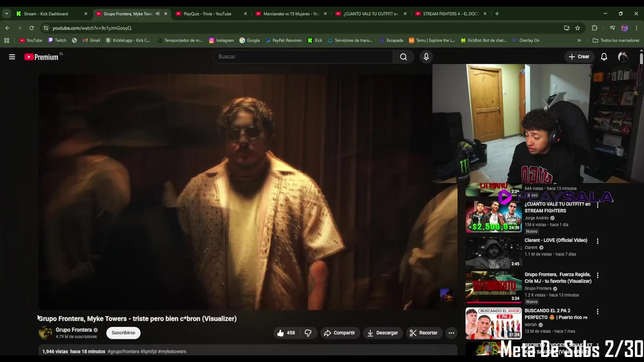
Task: Close the PlayQuiz - Trivia tab
Action: [x=246, y=14]
